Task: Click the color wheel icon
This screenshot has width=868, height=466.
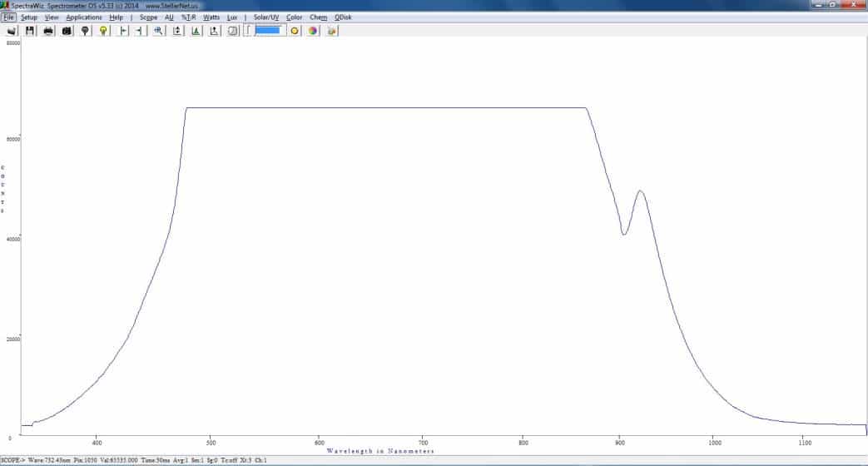Action: [313, 31]
